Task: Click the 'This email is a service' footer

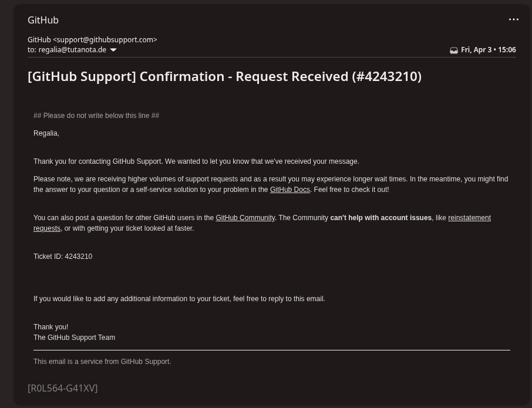Action: click(x=102, y=362)
